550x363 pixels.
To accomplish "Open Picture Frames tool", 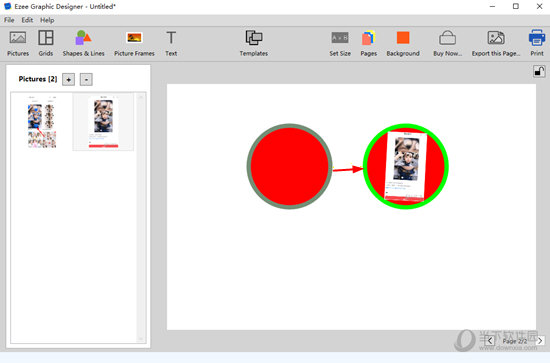I will 134,43.
